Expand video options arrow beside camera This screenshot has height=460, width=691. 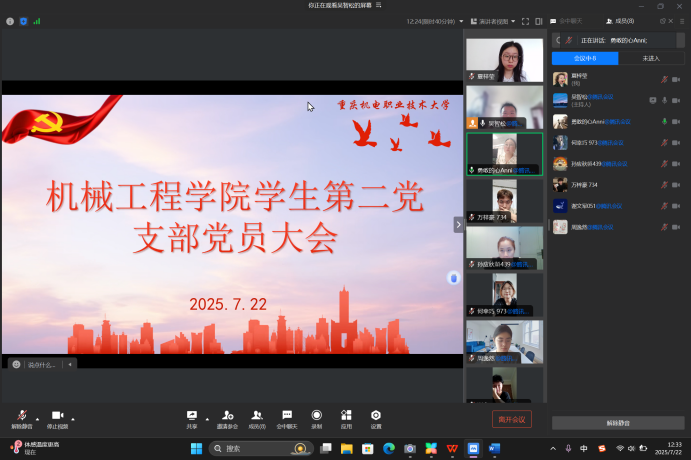[x=73, y=419]
